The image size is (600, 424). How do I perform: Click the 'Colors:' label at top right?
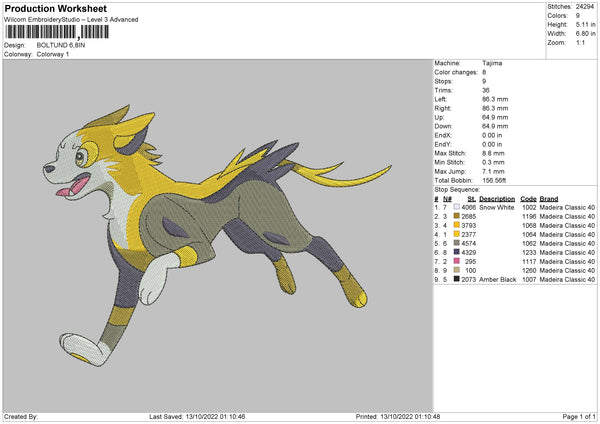tap(557, 16)
